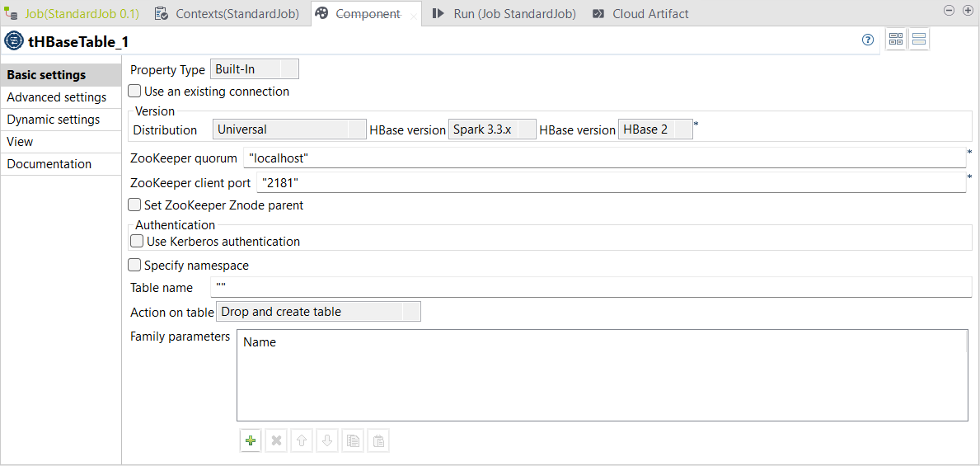Click the move row down arrow
Viewport: 980px width, 466px height.
(x=327, y=441)
